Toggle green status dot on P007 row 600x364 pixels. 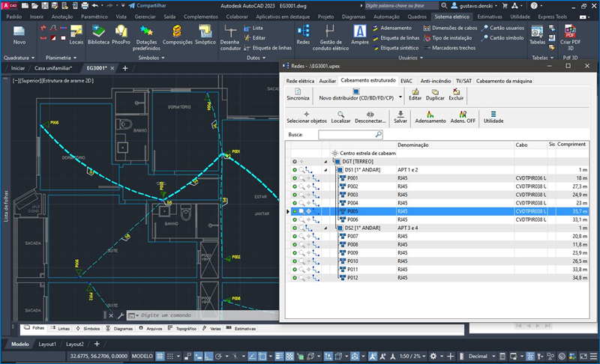pos(294,237)
